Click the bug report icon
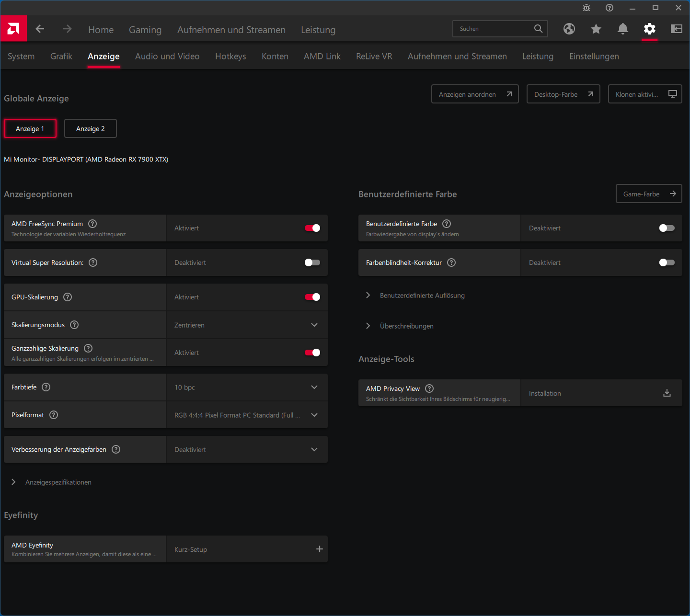The image size is (690, 616). click(x=586, y=8)
